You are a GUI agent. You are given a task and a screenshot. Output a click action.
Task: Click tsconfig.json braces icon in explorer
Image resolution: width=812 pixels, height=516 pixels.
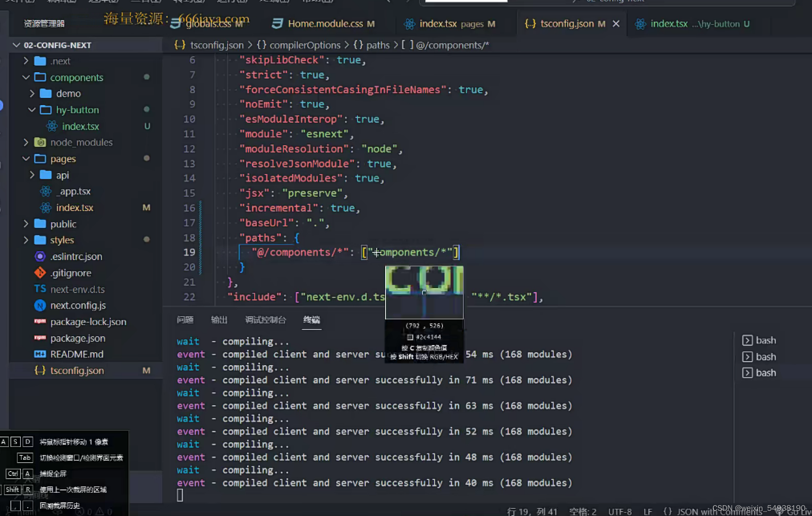40,370
